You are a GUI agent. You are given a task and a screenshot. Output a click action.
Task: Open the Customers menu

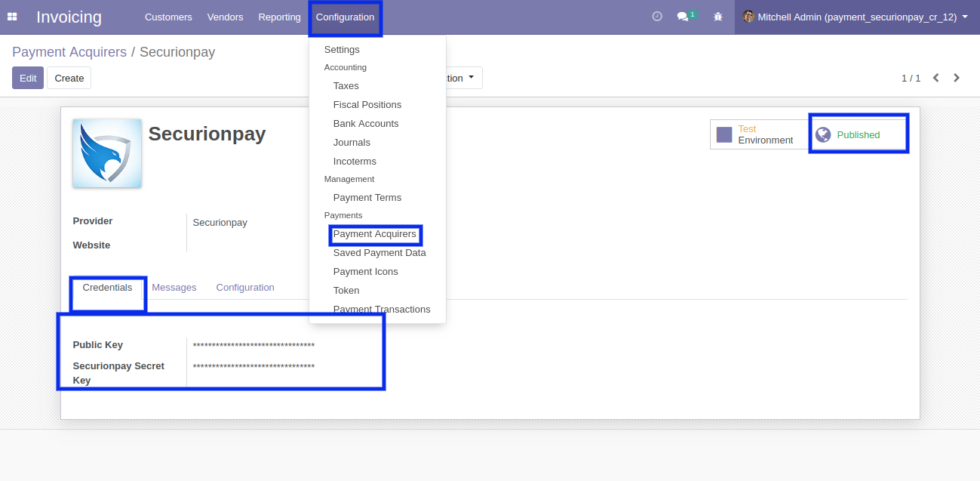coord(168,17)
